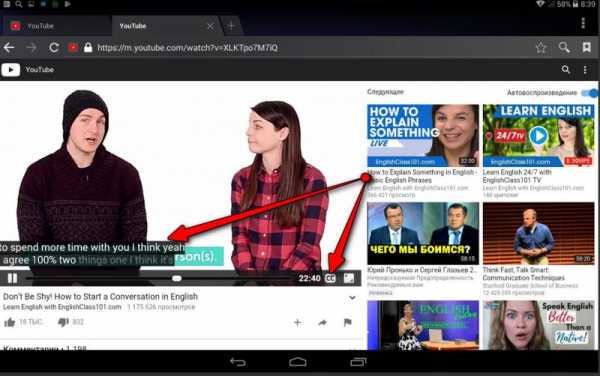Share the video arrow icon
The image size is (600, 376).
323,323
